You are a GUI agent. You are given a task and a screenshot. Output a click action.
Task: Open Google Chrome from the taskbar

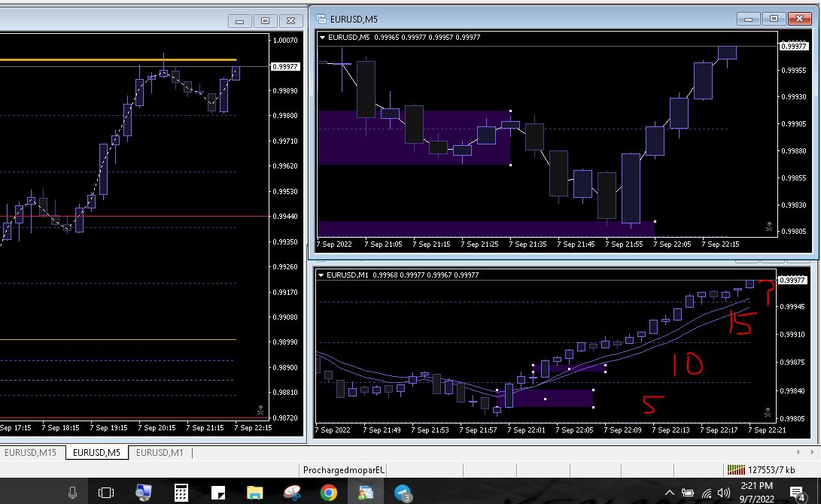(328, 493)
